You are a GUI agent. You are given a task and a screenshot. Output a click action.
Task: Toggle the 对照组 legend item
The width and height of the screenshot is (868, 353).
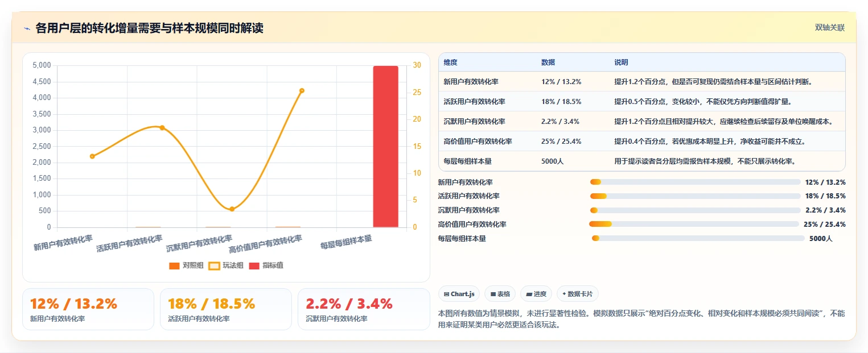186,265
